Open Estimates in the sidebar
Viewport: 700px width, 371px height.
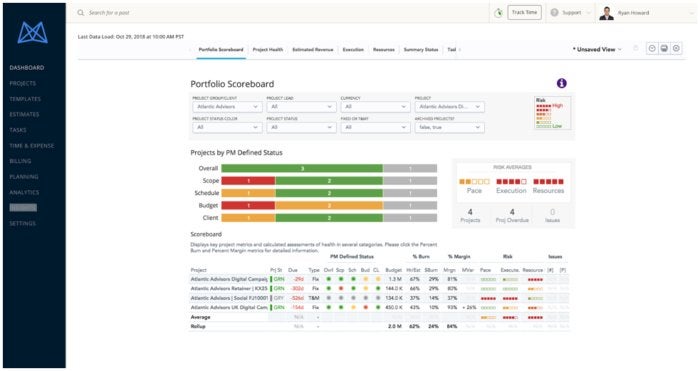24,115
